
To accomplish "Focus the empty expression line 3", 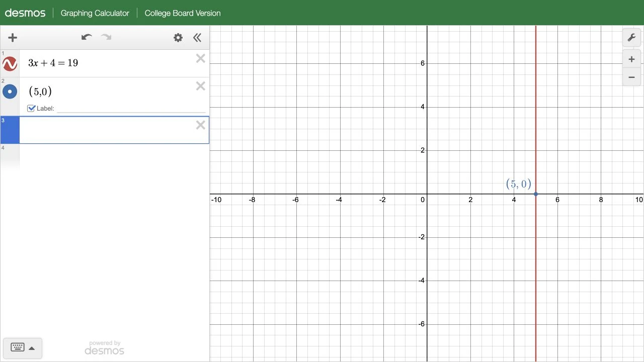I will [114, 130].
